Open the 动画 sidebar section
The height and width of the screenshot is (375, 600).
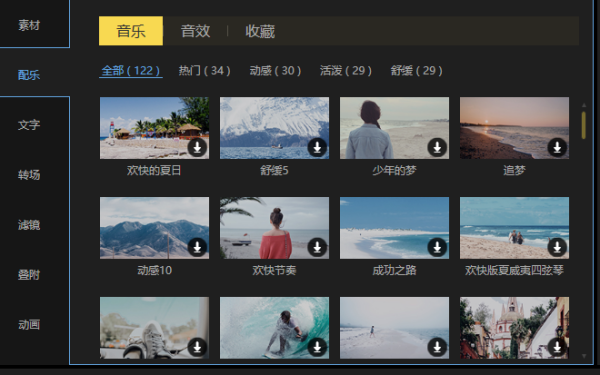click(x=29, y=324)
